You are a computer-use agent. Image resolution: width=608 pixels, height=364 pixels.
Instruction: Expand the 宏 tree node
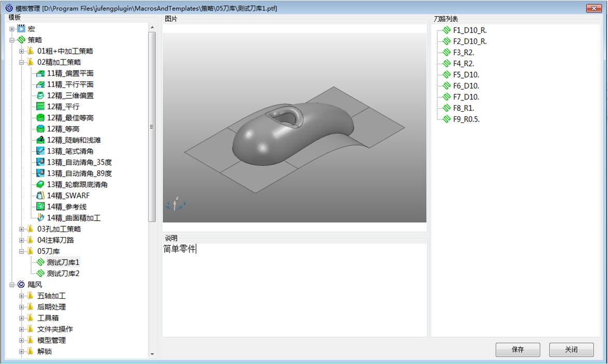pyautogui.click(x=12, y=29)
